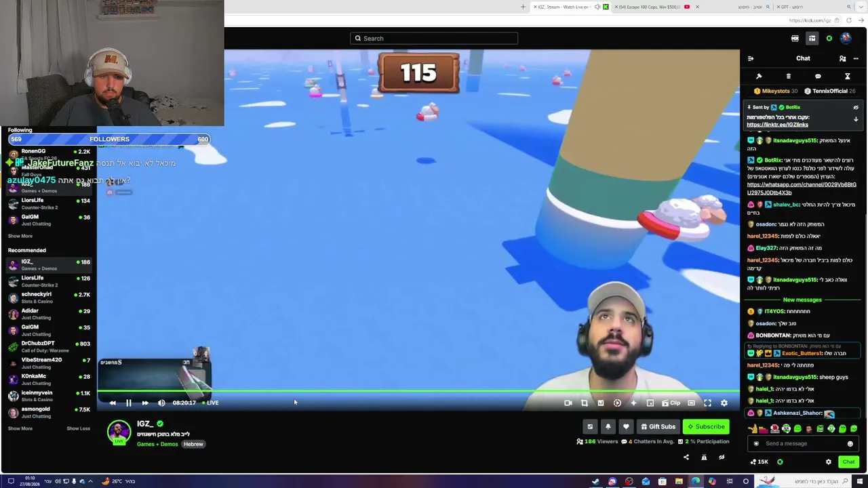The image size is (868, 488).
Task: Click the ticket icon in the top bar
Action: [795, 38]
